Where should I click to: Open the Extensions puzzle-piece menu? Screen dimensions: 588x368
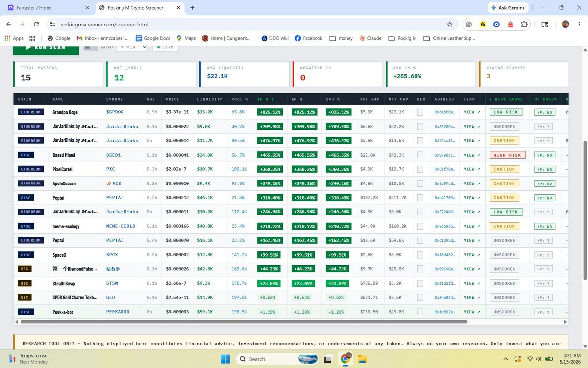[524, 24]
